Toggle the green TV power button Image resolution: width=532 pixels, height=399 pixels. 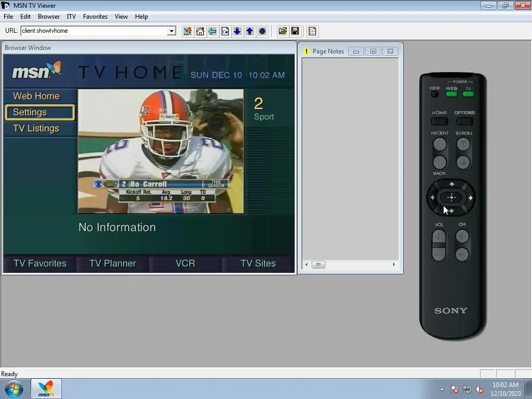pyautogui.click(x=468, y=94)
